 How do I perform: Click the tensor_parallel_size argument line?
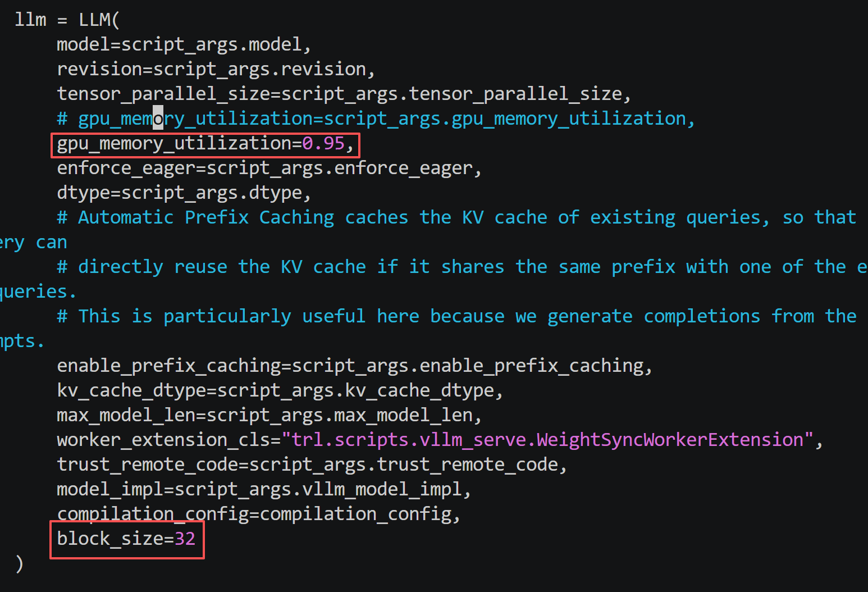pyautogui.click(x=344, y=94)
